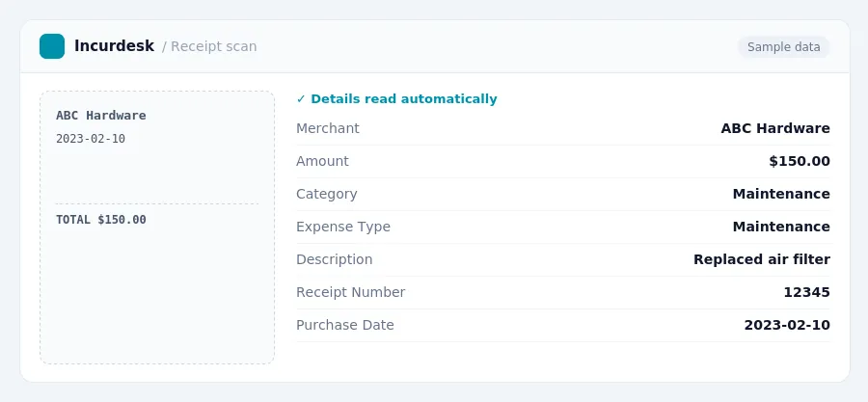868x402 pixels.
Task: Click the Incurdesk app name
Action: 114,46
